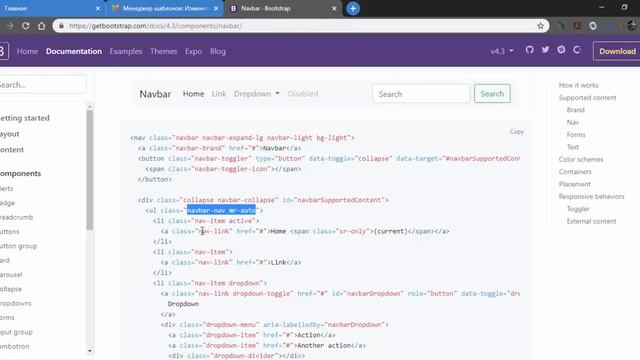Jump to Containers section
640x360 pixels.
[x=575, y=172]
